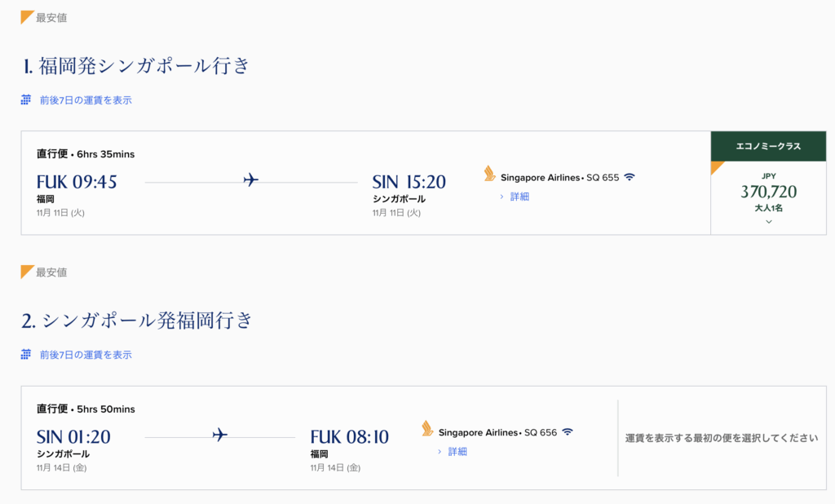Click airplane icon on FUK to SIN route
The image size is (835, 504).
pos(251,180)
